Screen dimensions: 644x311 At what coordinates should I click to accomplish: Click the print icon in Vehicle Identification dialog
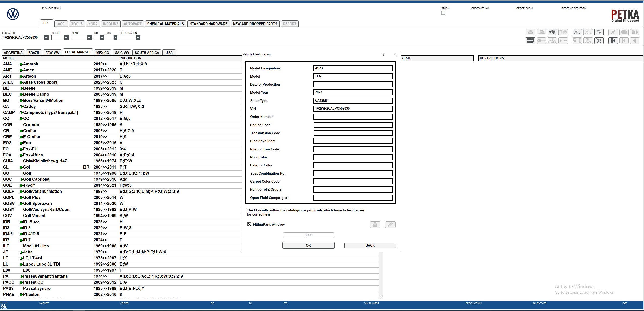pyautogui.click(x=375, y=225)
